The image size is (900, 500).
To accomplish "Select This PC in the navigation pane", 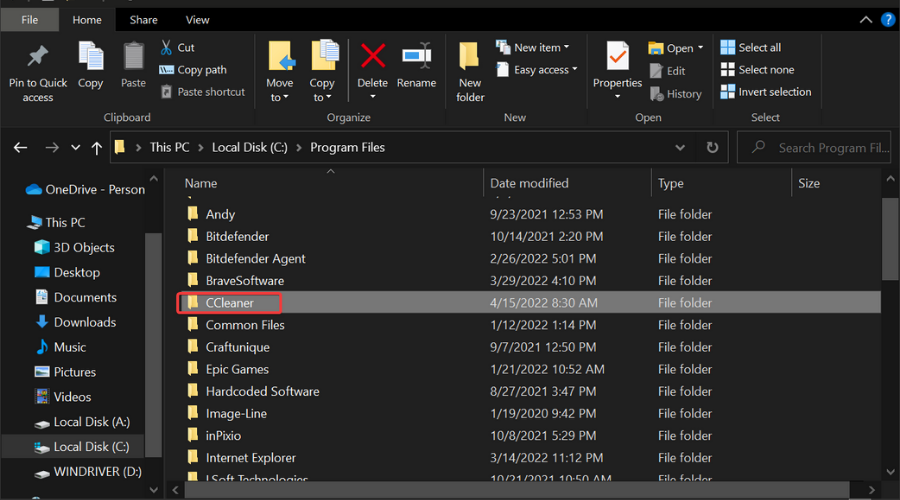I will click(56, 222).
